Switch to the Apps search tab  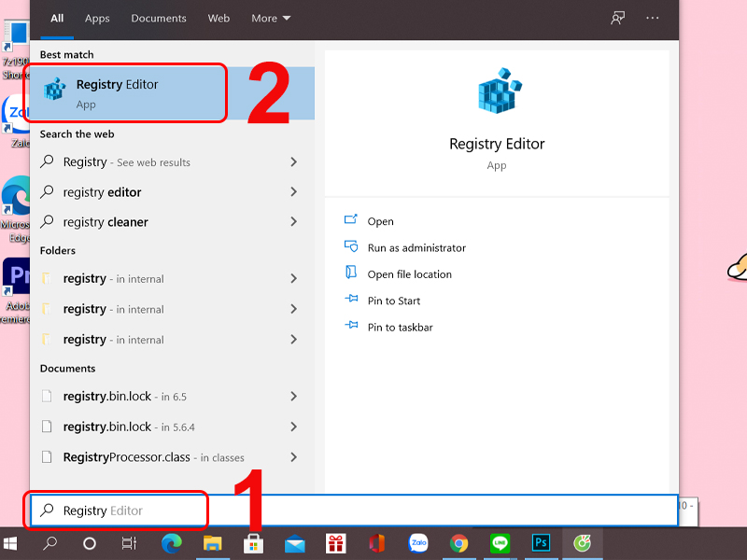pos(97,18)
